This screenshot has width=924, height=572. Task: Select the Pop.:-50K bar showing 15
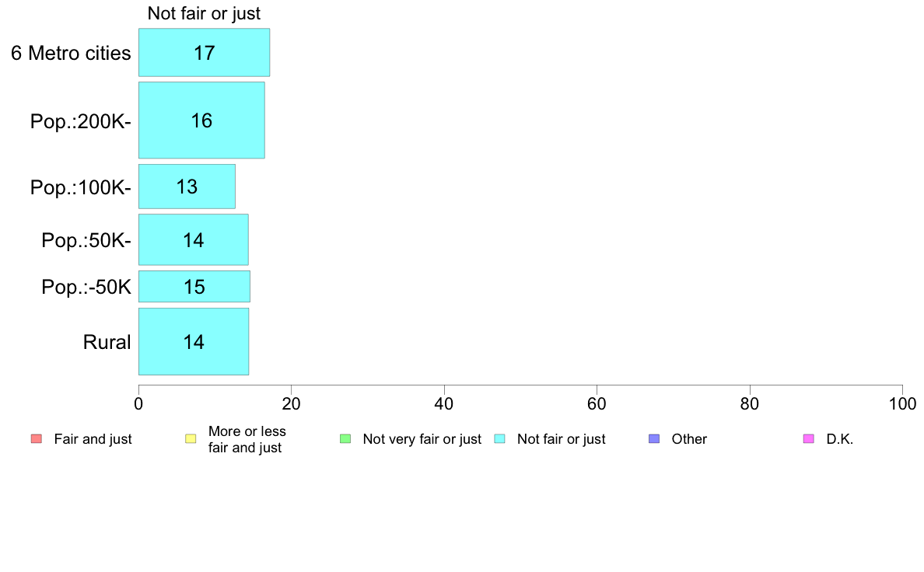click(194, 286)
